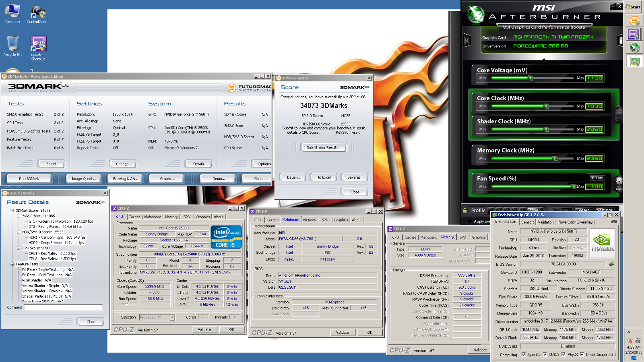Click the Core Clock 1030 value box
This screenshot has height=362, width=644.
[x=594, y=106]
